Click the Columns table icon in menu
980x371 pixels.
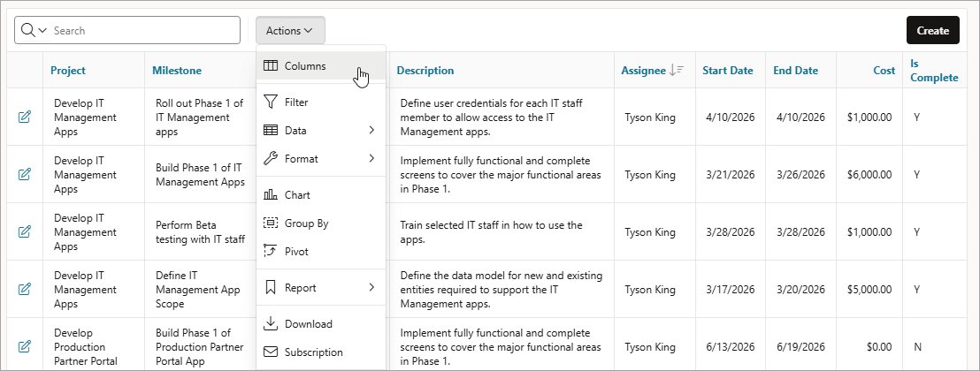tap(270, 65)
